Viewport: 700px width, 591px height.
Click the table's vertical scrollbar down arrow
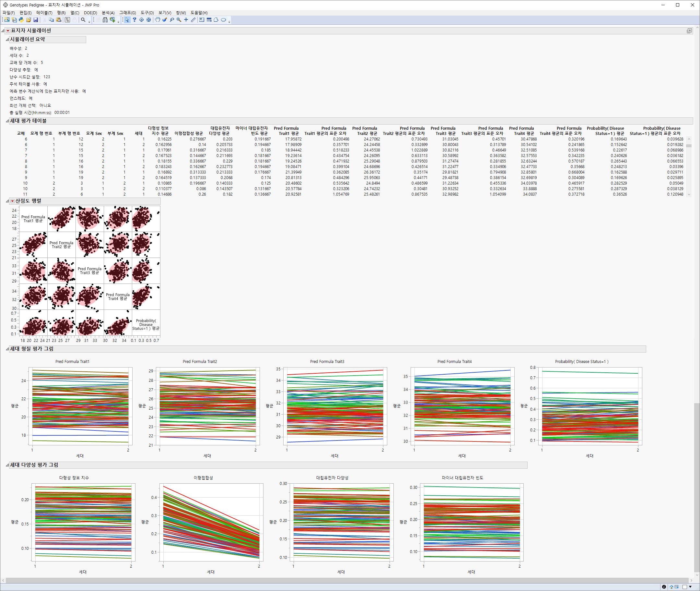click(689, 194)
